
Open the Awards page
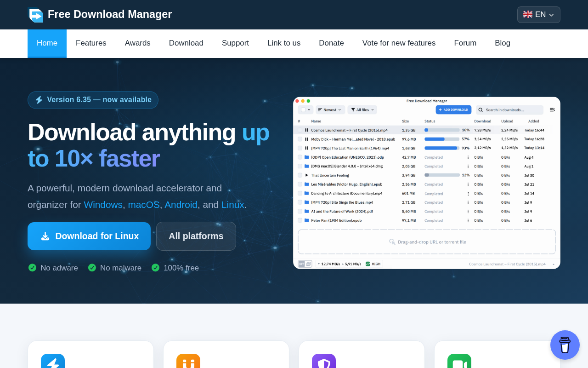pos(138,43)
